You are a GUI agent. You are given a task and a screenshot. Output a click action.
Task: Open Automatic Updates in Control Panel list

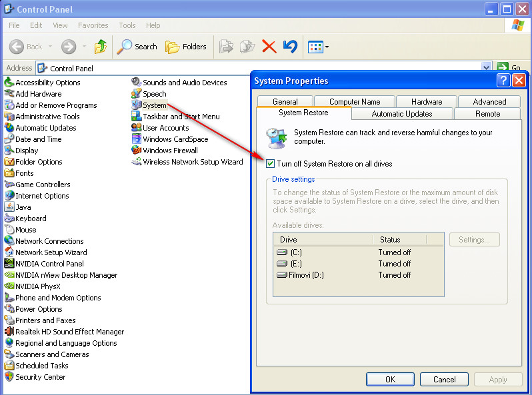(41, 128)
